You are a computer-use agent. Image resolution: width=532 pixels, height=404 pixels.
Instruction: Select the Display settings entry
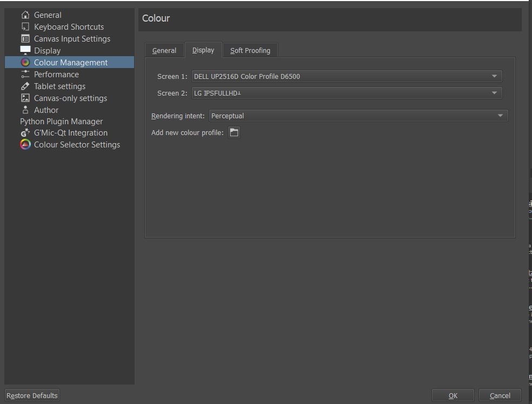pyautogui.click(x=47, y=51)
